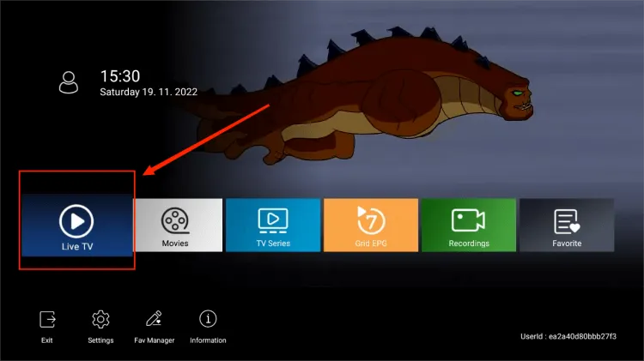This screenshot has height=361, width=644.
Task: Open the Live TV tile
Action: pyautogui.click(x=77, y=226)
